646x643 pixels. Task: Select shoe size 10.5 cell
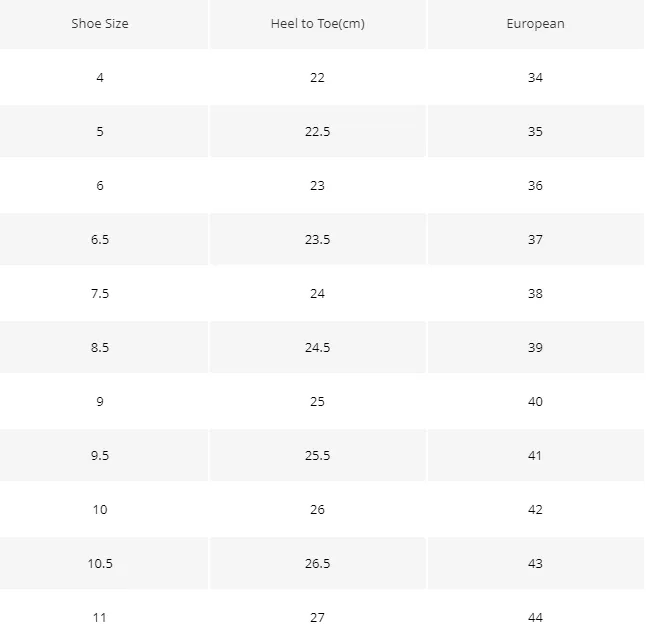(x=100, y=563)
